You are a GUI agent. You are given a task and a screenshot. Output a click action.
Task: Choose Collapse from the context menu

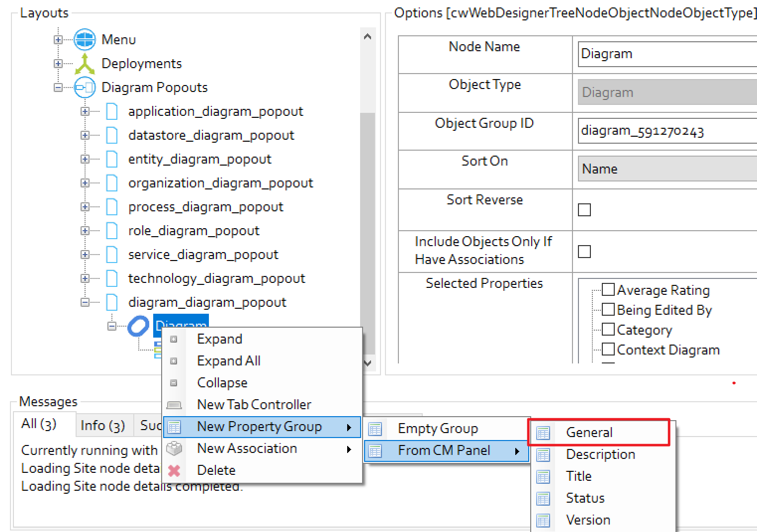[x=263, y=383]
